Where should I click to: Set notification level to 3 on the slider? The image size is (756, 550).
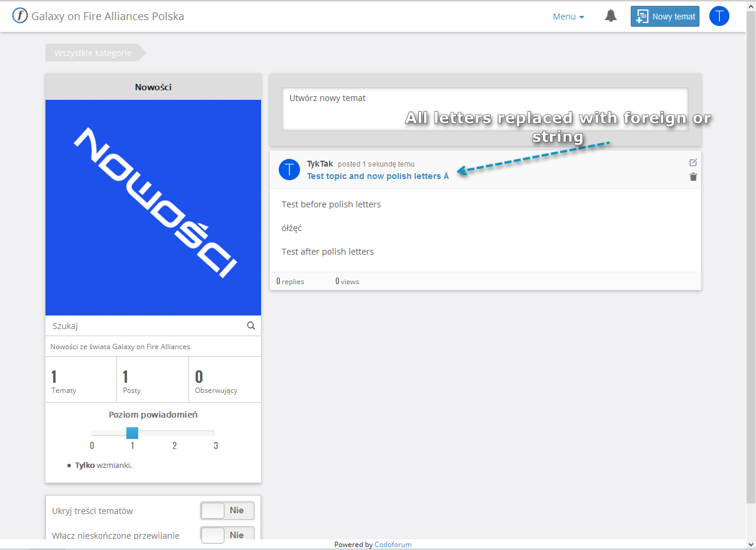coord(216,445)
